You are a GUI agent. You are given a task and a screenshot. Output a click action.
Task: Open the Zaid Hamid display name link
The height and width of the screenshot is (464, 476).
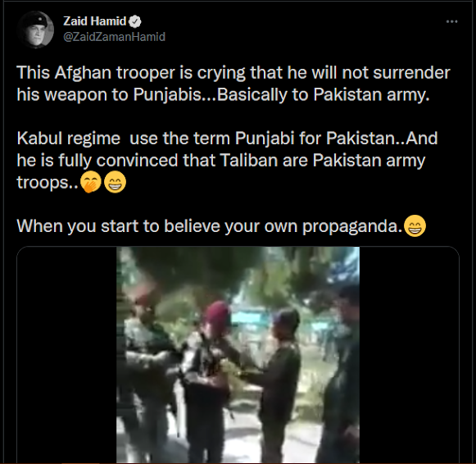[x=95, y=21]
